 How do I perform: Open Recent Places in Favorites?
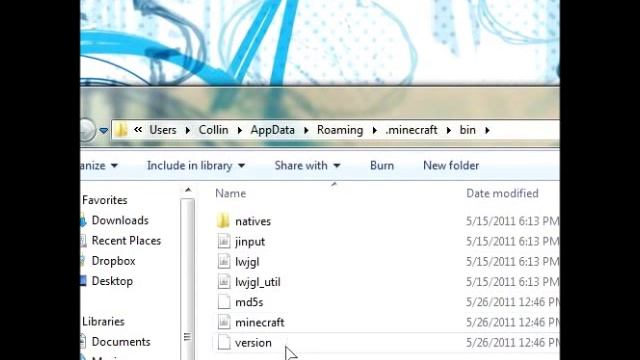click(x=126, y=240)
